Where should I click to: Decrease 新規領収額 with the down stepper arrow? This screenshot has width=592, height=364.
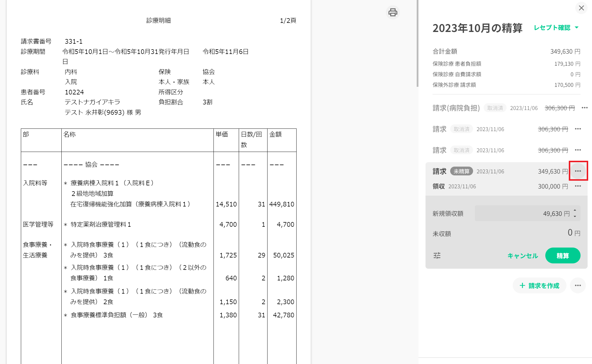coord(575,216)
